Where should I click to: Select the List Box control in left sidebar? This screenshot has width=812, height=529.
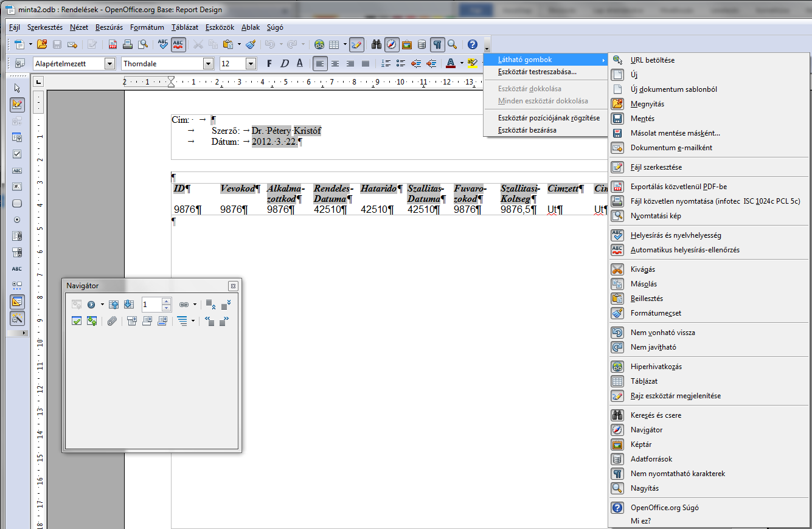pos(17,236)
